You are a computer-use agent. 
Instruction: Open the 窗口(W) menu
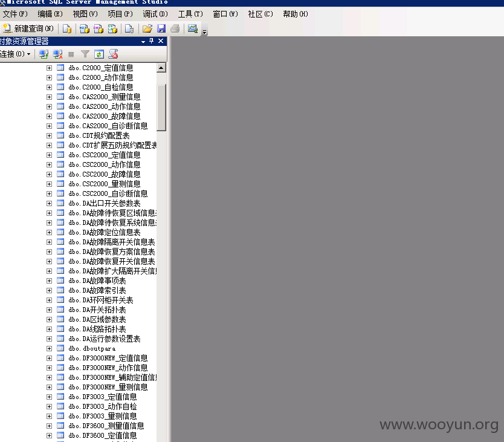[225, 14]
